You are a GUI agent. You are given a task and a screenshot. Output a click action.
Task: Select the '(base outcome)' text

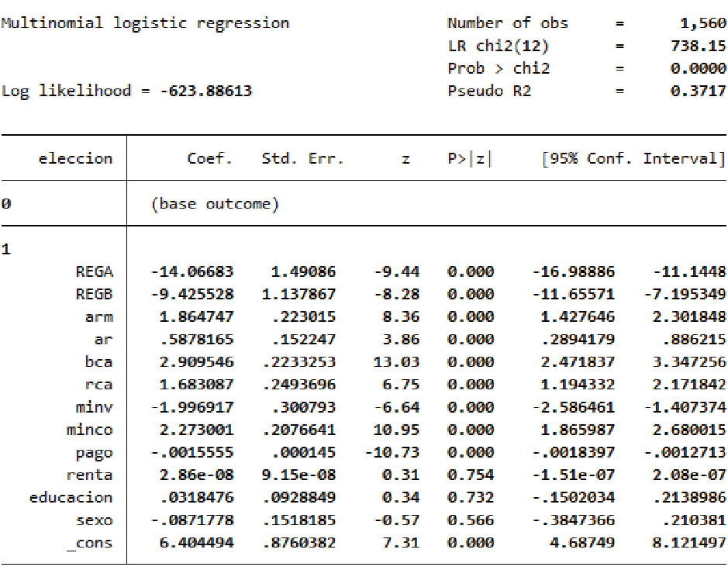[214, 204]
